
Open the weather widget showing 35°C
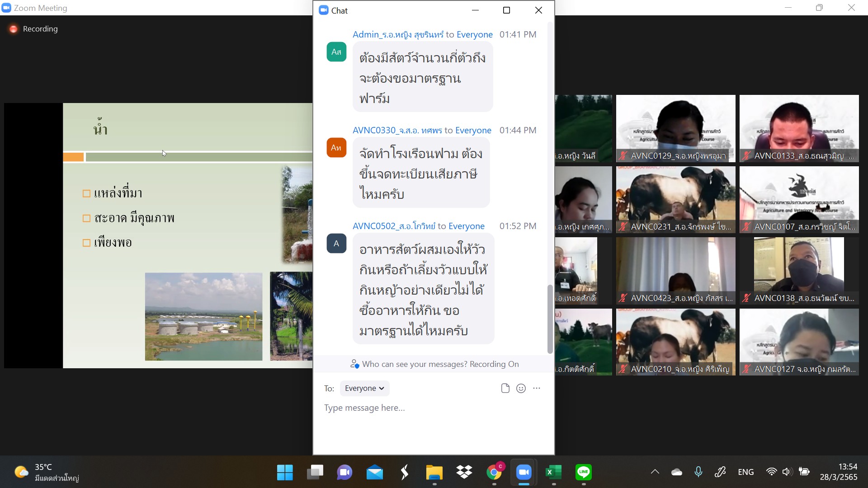tap(46, 473)
